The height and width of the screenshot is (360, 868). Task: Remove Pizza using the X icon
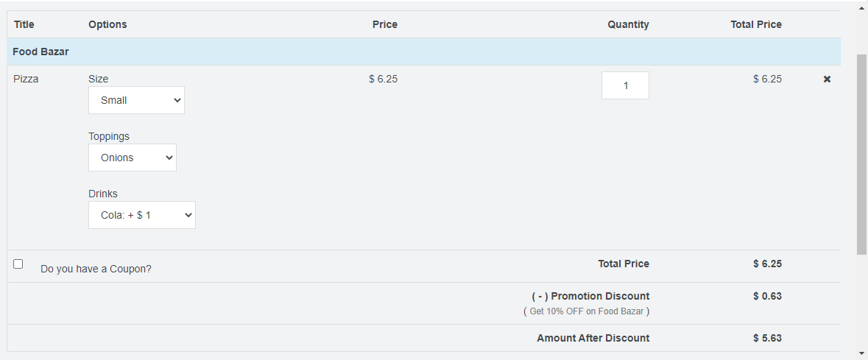(x=827, y=80)
